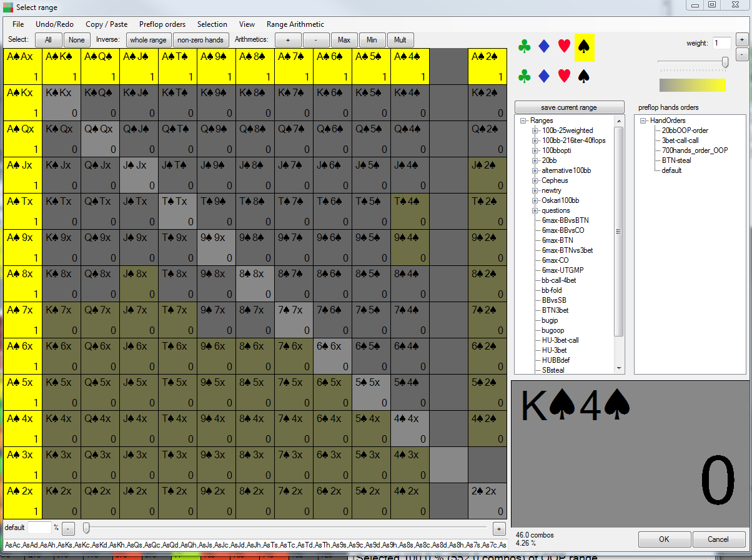Viewport: 752px width, 560px height.
Task: Open the Copy / Paste menu
Action: pyautogui.click(x=106, y=24)
